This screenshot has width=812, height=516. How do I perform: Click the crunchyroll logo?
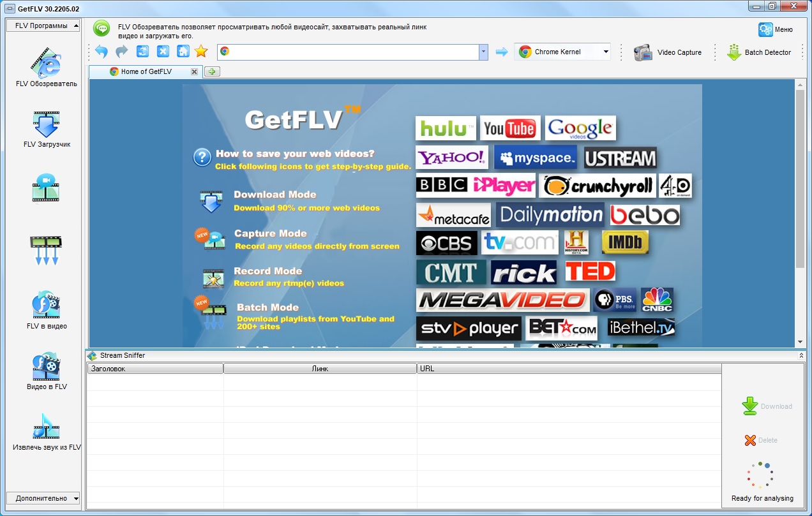coord(597,186)
